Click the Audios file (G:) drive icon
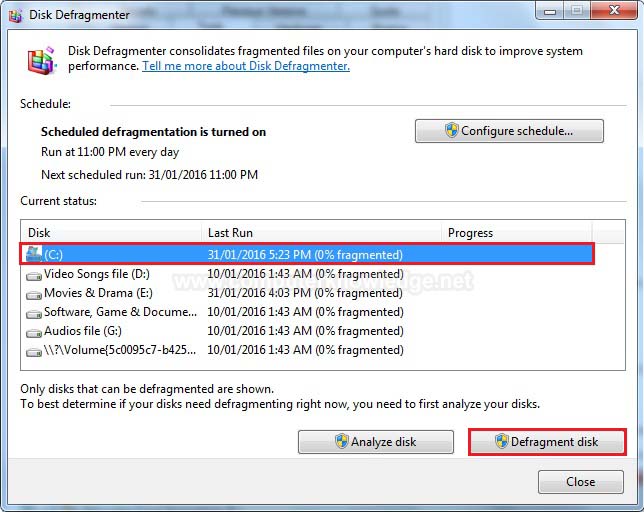This screenshot has height=512, width=644. [x=34, y=333]
